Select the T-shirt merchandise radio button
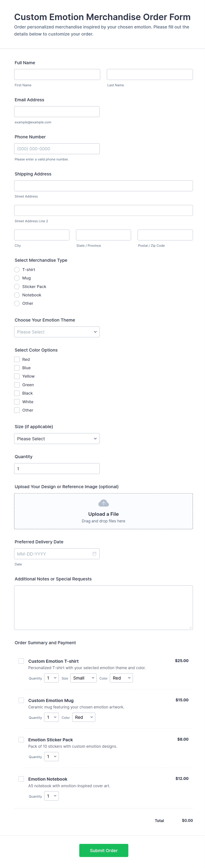 17,269
